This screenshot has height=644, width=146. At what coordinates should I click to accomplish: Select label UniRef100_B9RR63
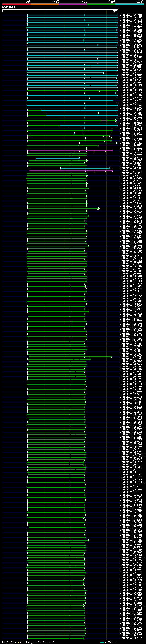[x=131, y=32]
